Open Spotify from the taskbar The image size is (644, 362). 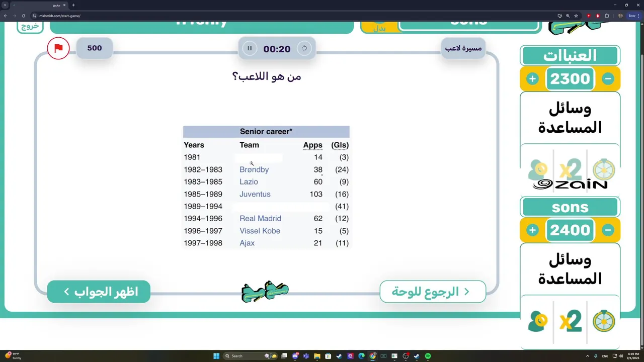point(428,356)
